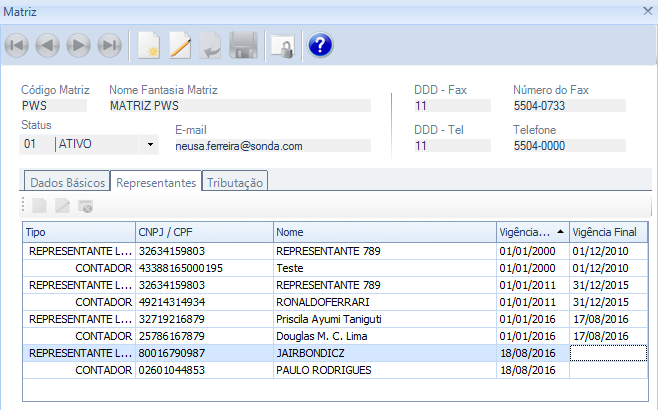
Task: Click the CNPJ / CPF column header
Action: point(204,232)
